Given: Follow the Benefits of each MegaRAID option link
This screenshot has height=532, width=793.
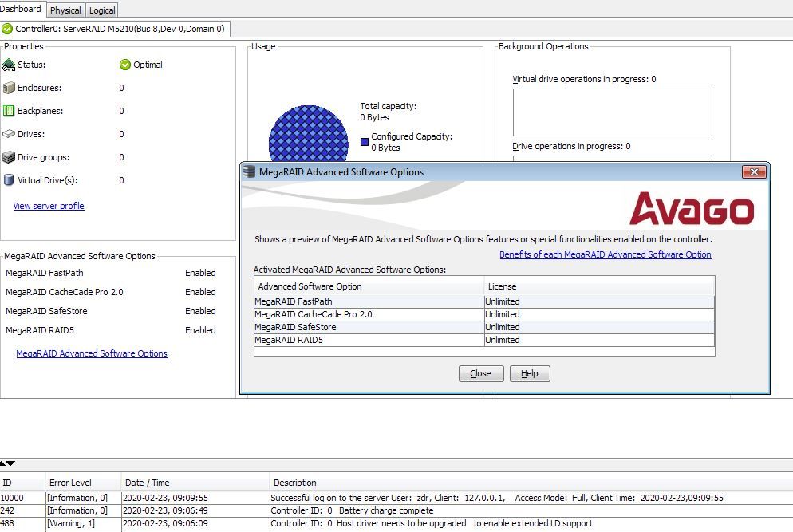Looking at the screenshot, I should [605, 254].
